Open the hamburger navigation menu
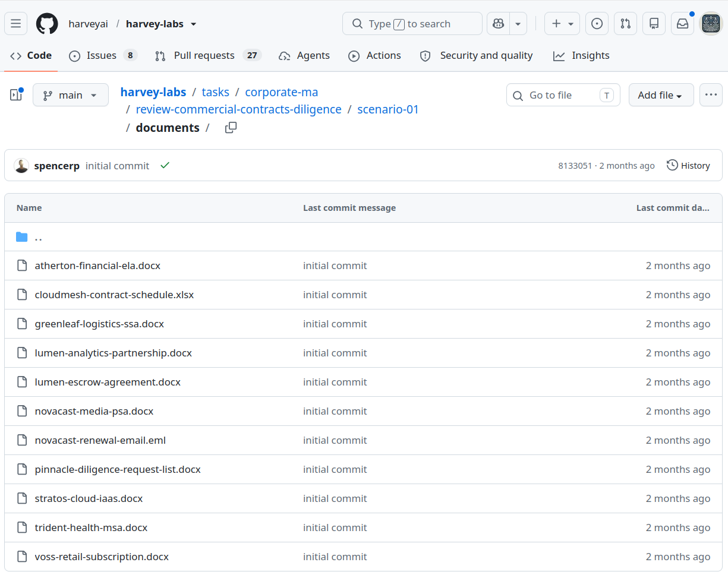 click(x=16, y=24)
